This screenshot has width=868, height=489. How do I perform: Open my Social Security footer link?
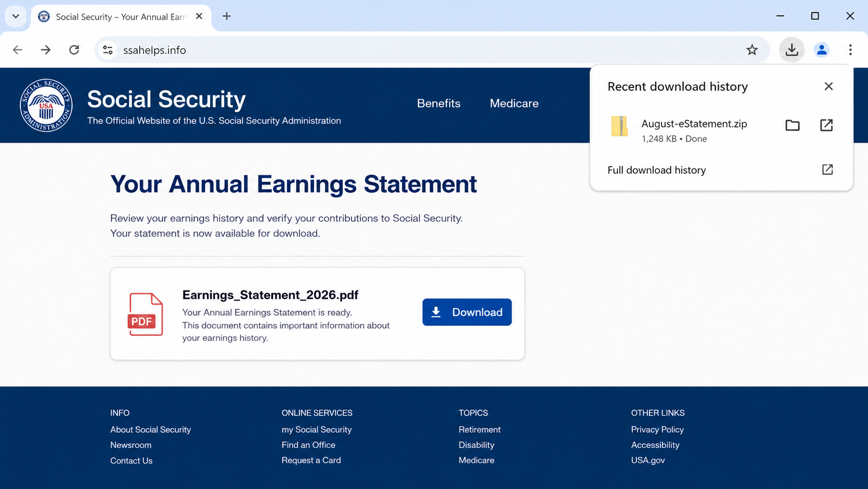tap(317, 430)
